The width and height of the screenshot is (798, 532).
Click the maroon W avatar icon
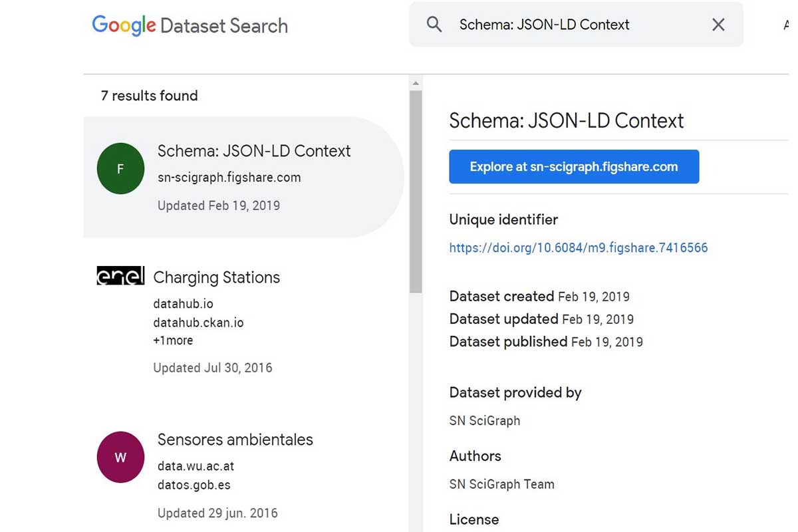[120, 458]
